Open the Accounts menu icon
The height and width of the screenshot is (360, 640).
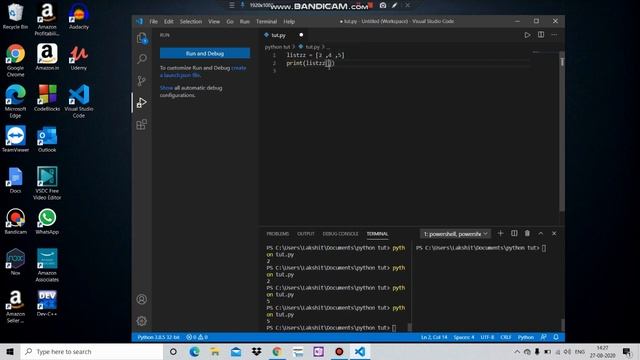[x=142, y=299]
